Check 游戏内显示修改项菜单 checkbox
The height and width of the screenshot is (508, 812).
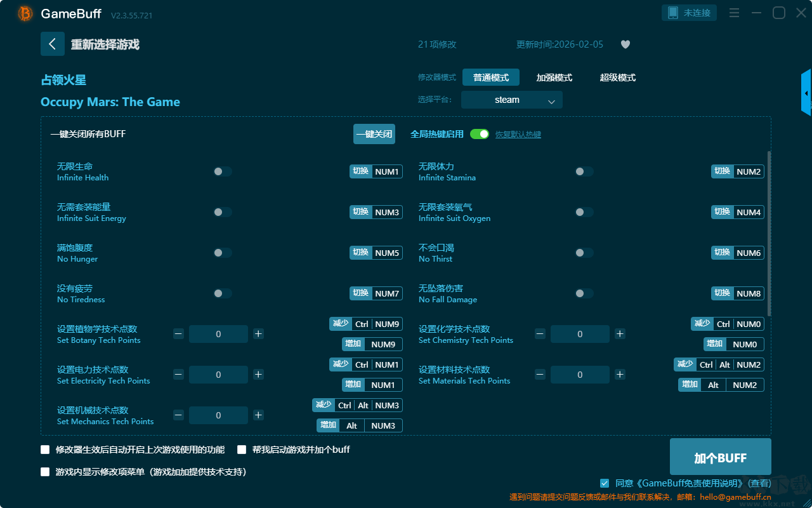point(45,472)
